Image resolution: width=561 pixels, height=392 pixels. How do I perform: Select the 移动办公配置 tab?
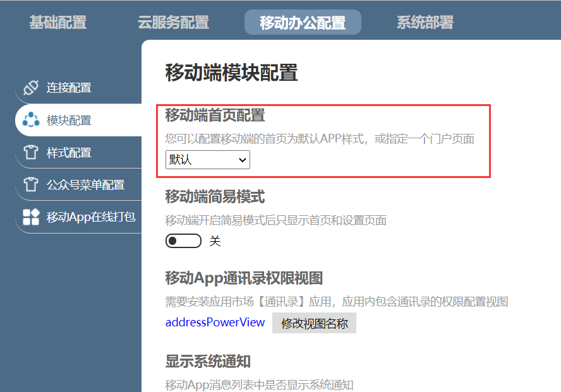[x=303, y=23]
